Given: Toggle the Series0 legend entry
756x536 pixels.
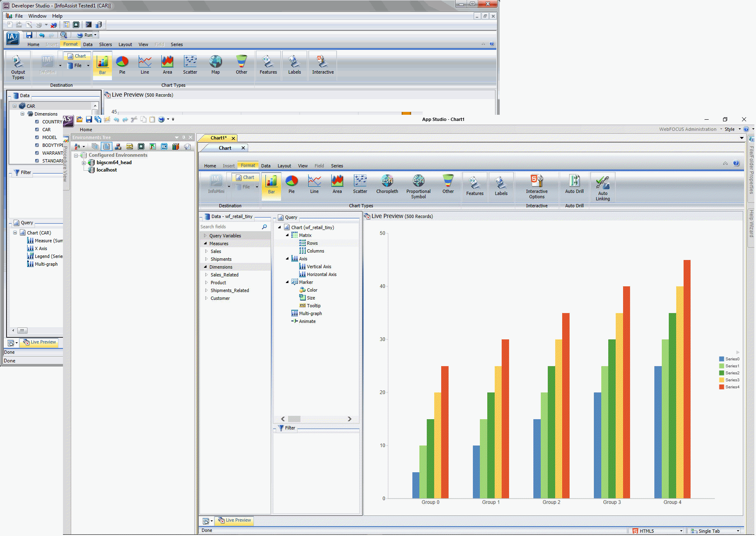Looking at the screenshot, I should tap(732, 359).
